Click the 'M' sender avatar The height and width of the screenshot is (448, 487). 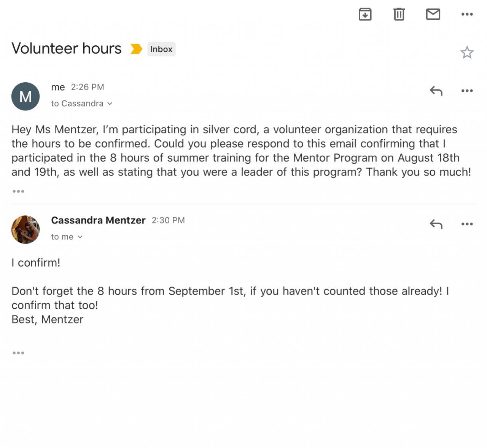pos(25,96)
